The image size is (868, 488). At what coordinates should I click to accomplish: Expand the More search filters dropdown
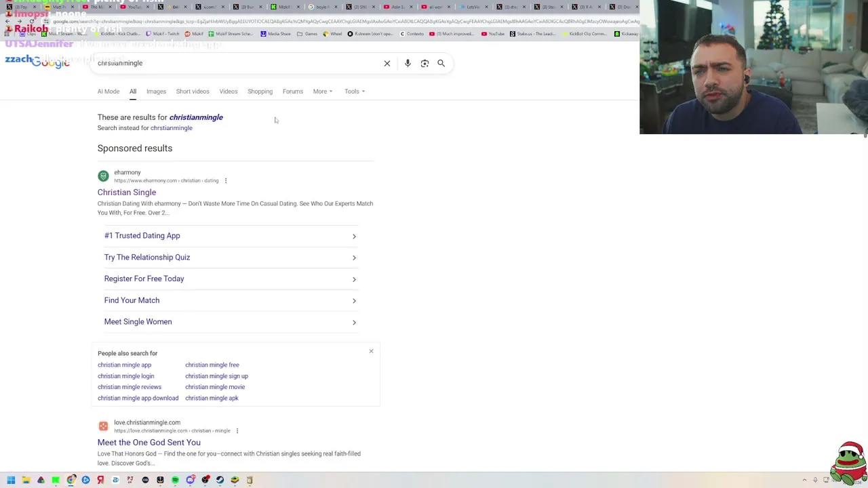click(x=323, y=91)
